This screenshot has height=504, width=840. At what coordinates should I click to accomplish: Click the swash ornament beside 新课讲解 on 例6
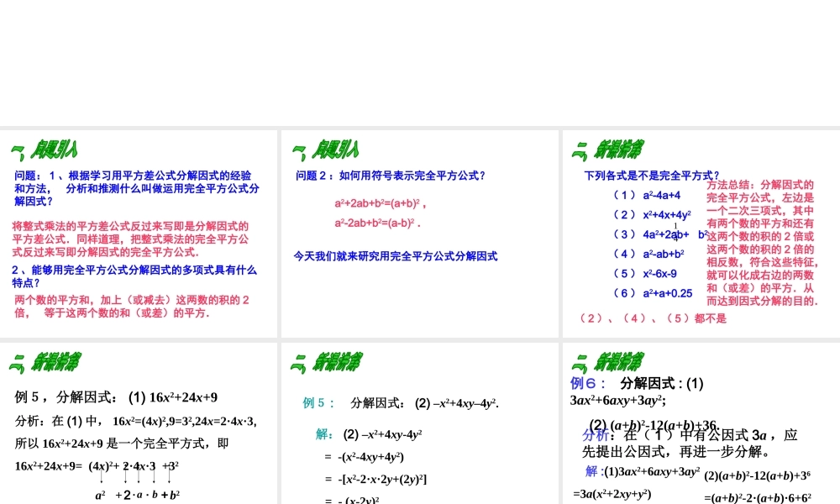pyautogui.click(x=581, y=360)
